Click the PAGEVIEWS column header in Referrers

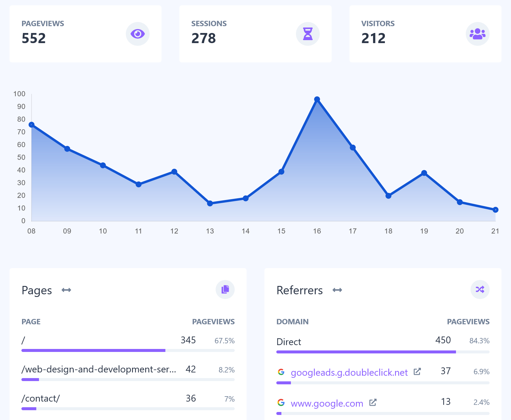click(468, 322)
